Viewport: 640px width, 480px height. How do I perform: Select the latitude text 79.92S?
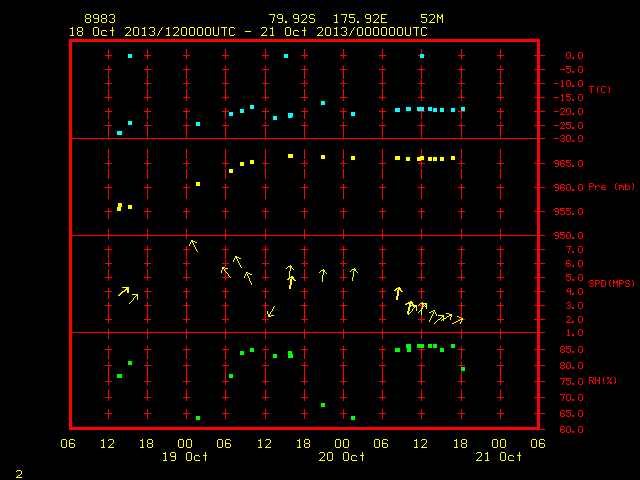pos(292,19)
